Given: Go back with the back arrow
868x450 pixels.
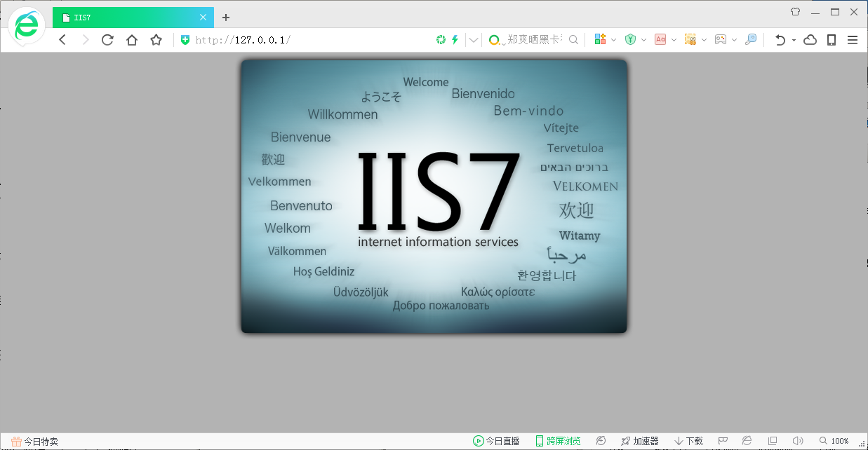Looking at the screenshot, I should (62, 40).
